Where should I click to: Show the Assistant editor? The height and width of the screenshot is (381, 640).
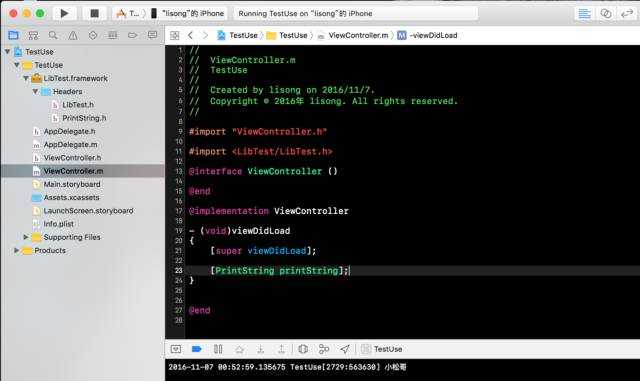coord(606,13)
